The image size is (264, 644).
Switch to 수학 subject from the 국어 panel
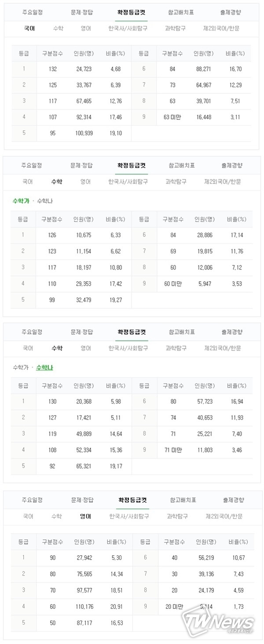point(58,29)
